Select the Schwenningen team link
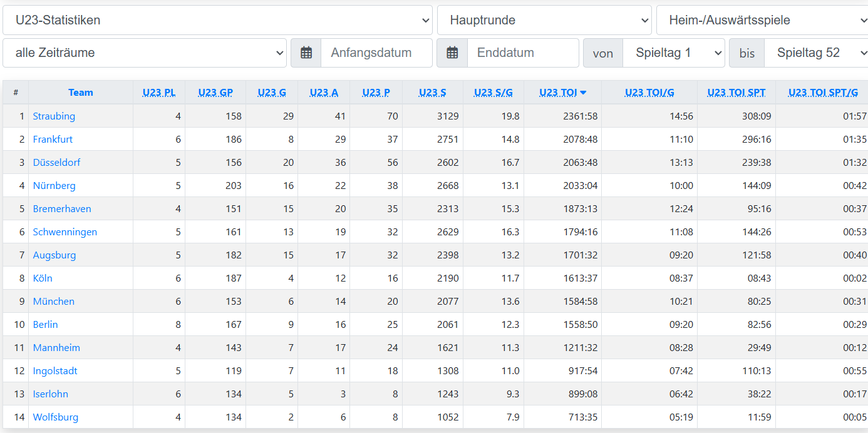868x433 pixels. click(65, 232)
